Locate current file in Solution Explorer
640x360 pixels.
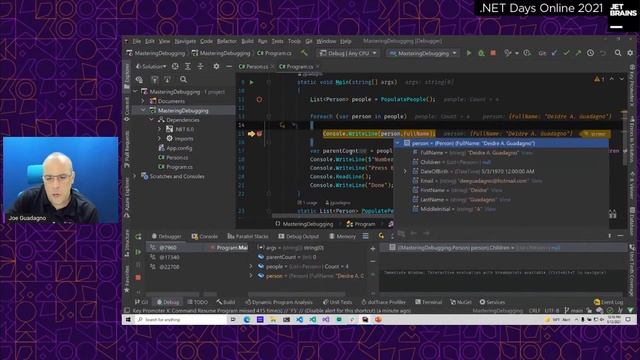(175, 66)
